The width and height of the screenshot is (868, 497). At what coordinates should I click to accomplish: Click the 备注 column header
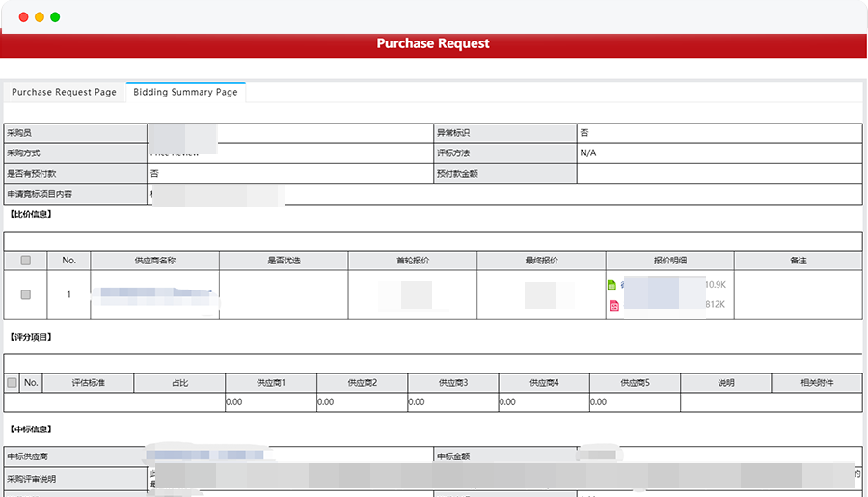pos(799,261)
